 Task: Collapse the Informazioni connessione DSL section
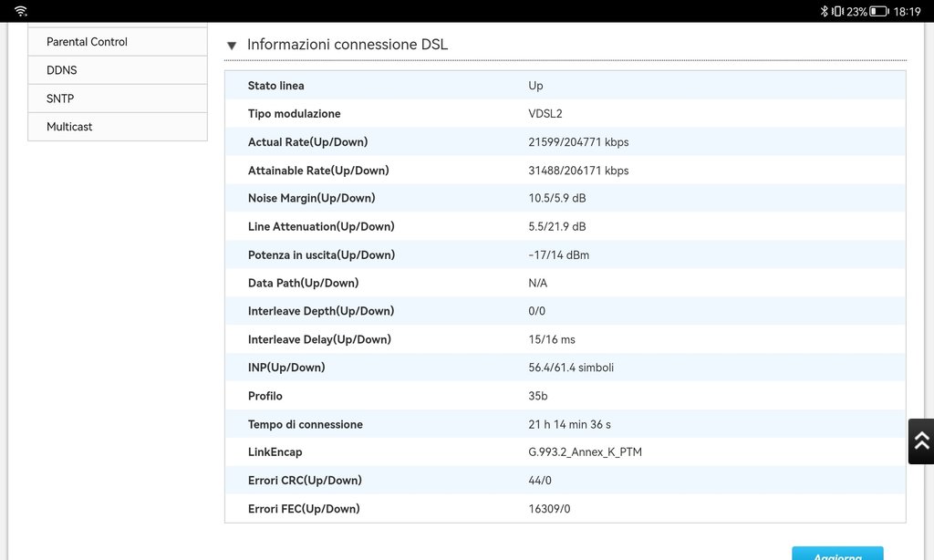[232, 46]
